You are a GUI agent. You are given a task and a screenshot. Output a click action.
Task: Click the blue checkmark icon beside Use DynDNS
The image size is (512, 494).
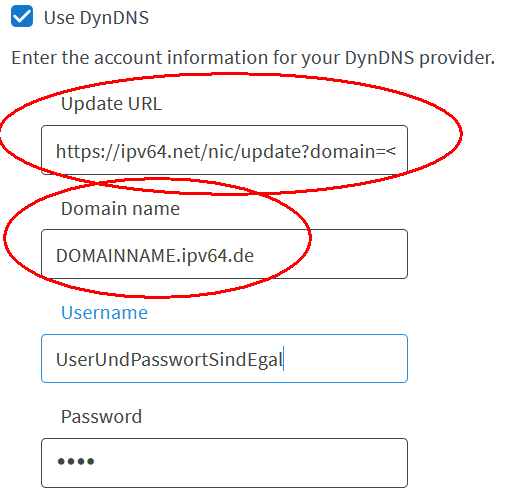pos(22,16)
